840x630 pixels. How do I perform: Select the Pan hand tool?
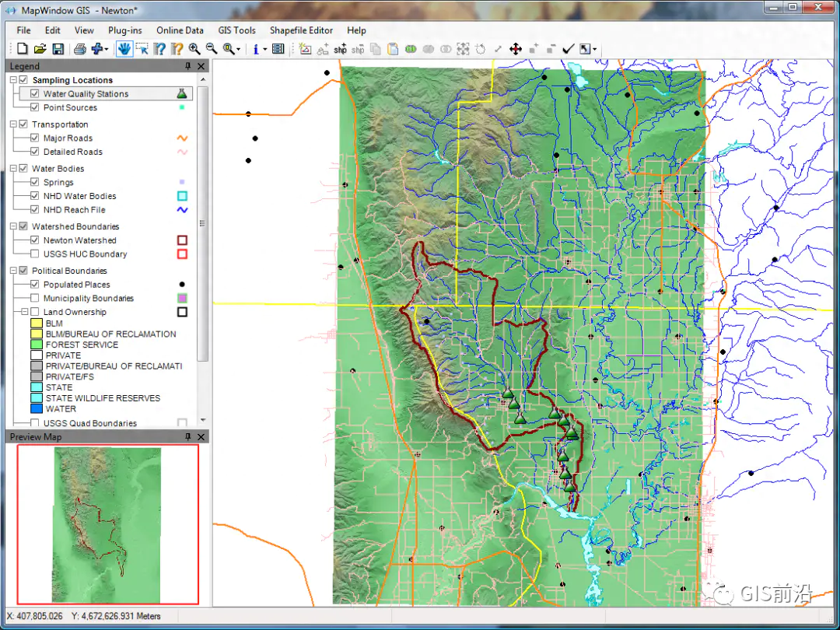tap(124, 49)
